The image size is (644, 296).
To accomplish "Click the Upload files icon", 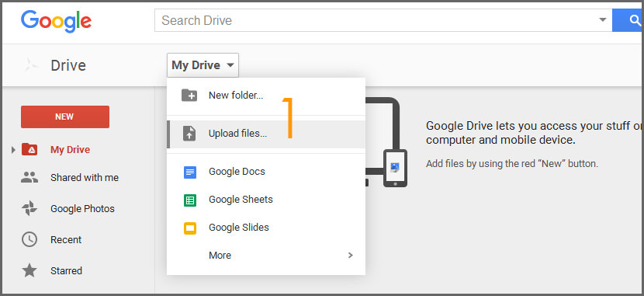I will (x=189, y=134).
